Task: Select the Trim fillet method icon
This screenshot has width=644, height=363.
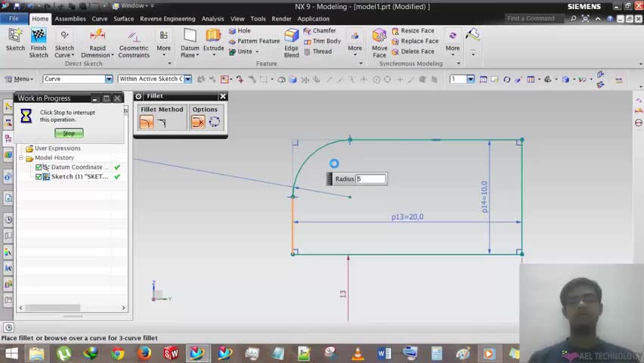Action: click(147, 122)
